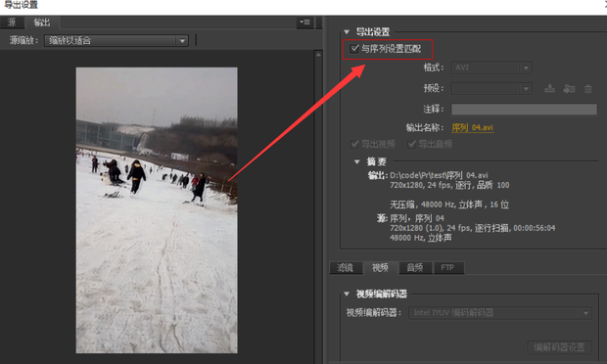607x364 pixels.
Task: Collapse the 导出设置 section
Action: coord(347,31)
